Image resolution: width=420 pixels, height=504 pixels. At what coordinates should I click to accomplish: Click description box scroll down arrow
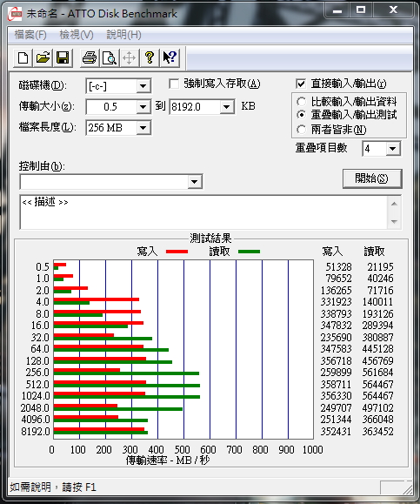click(394, 222)
